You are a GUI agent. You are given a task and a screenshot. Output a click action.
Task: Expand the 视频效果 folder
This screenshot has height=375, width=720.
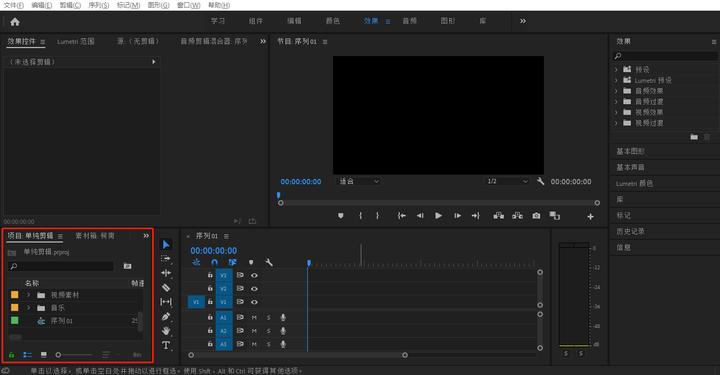click(x=616, y=112)
